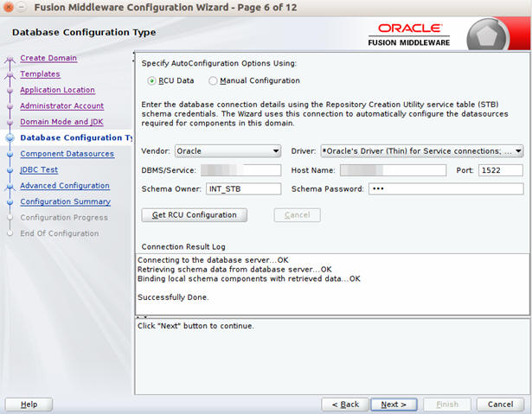The image size is (532, 414).
Task: Click the Port field showing 1522
Action: pyautogui.click(x=501, y=170)
